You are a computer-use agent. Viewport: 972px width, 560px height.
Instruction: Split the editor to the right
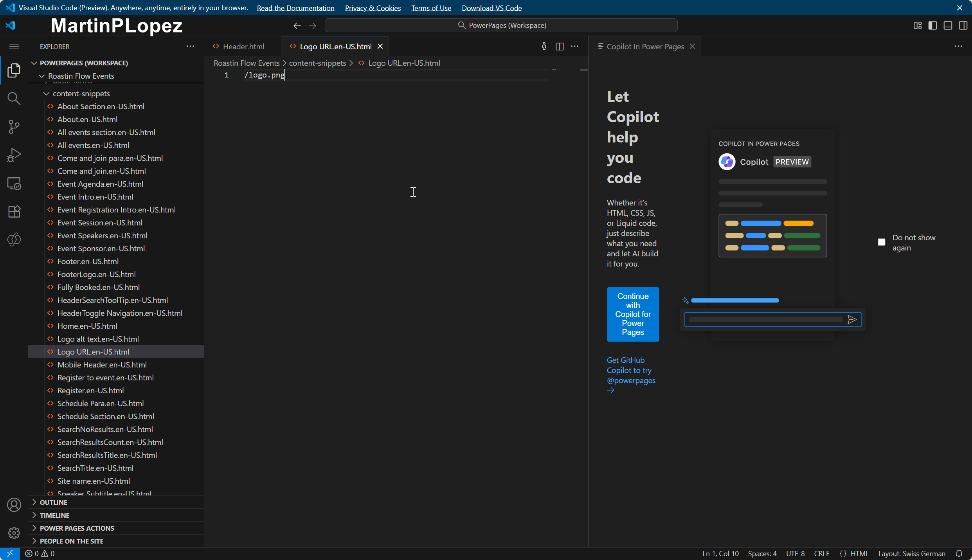click(x=559, y=47)
